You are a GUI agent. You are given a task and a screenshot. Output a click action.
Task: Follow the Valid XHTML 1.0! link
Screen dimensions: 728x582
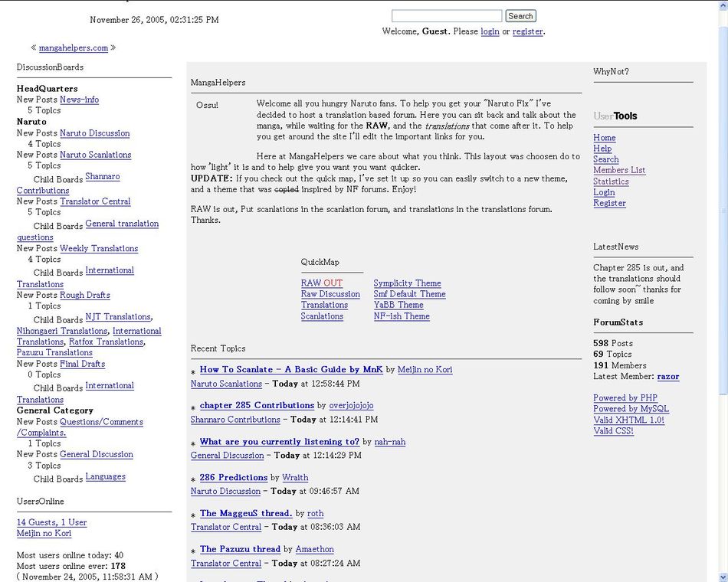coord(628,420)
